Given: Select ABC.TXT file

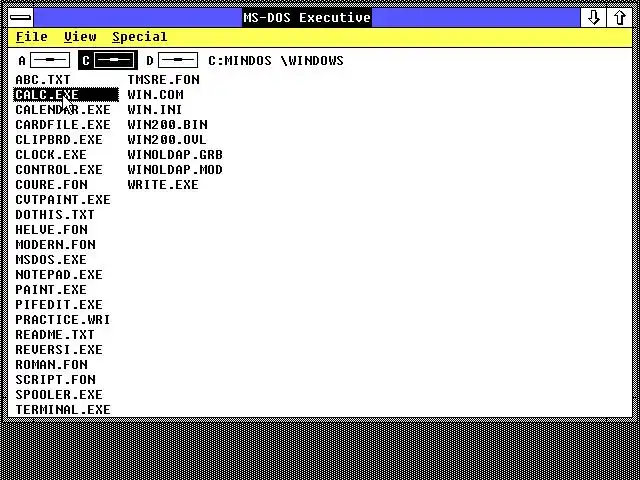Looking at the screenshot, I should 43,80.
